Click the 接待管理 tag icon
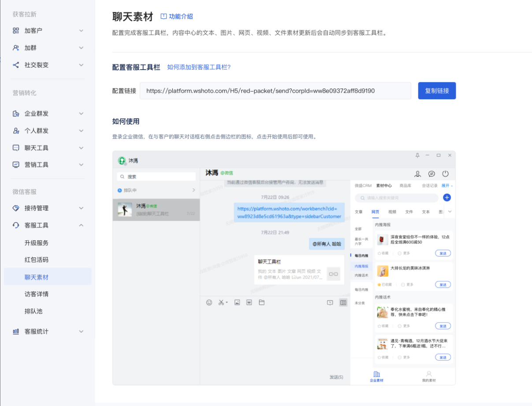The height and width of the screenshot is (406, 532). [x=16, y=208]
